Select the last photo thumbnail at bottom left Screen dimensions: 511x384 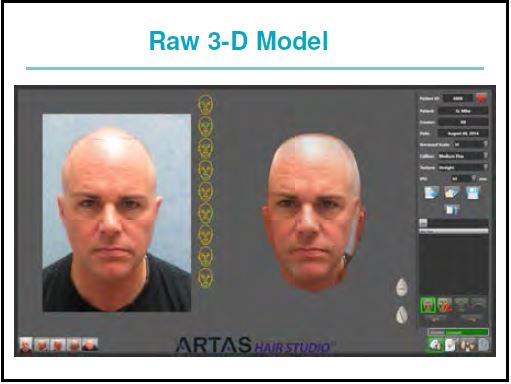(x=90, y=345)
